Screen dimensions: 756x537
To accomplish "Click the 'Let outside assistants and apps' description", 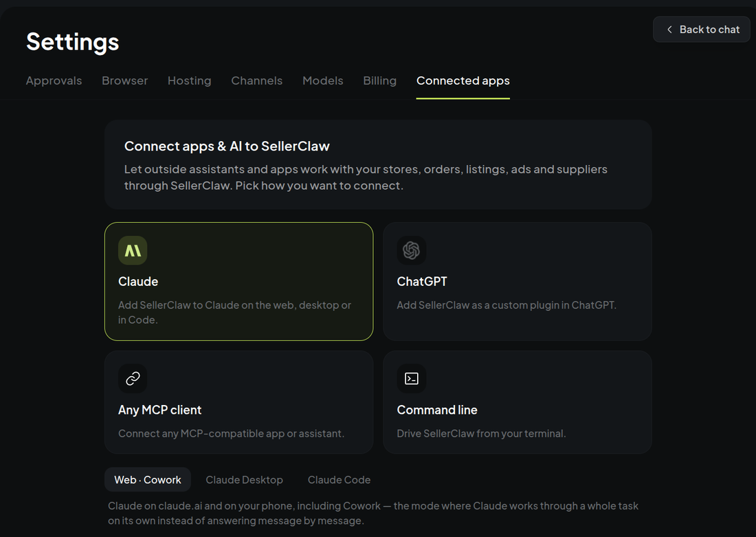I will pos(366,177).
